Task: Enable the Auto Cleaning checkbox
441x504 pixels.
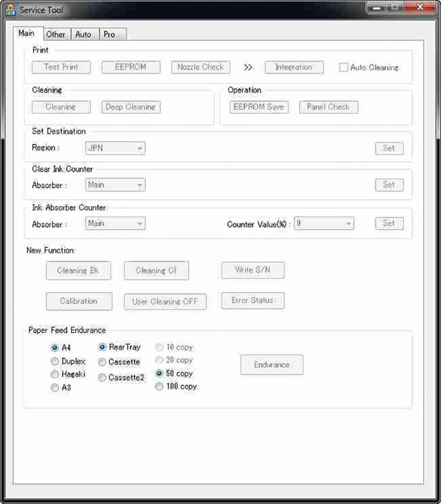Action: (343, 68)
